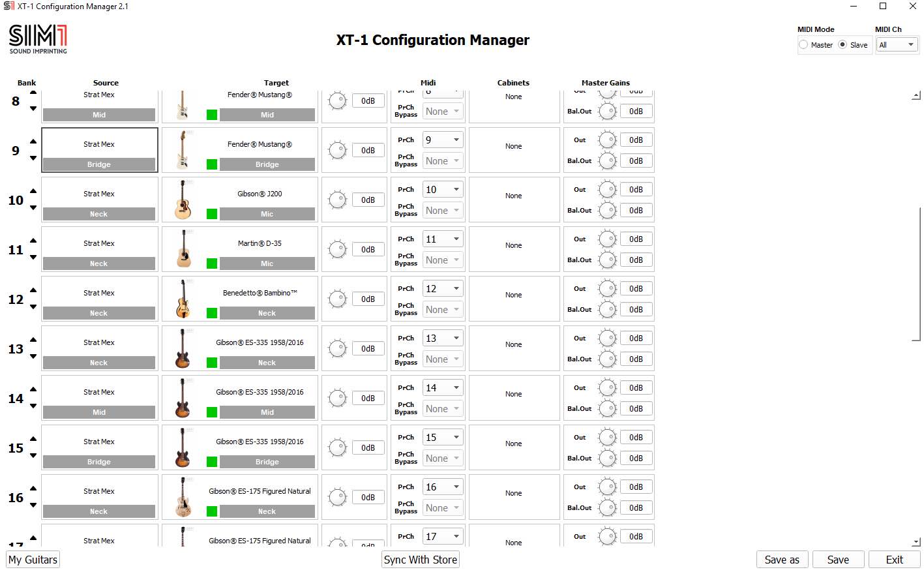Move bank 16 up with its up arrow
This screenshot has height=572, width=924.
[33, 489]
